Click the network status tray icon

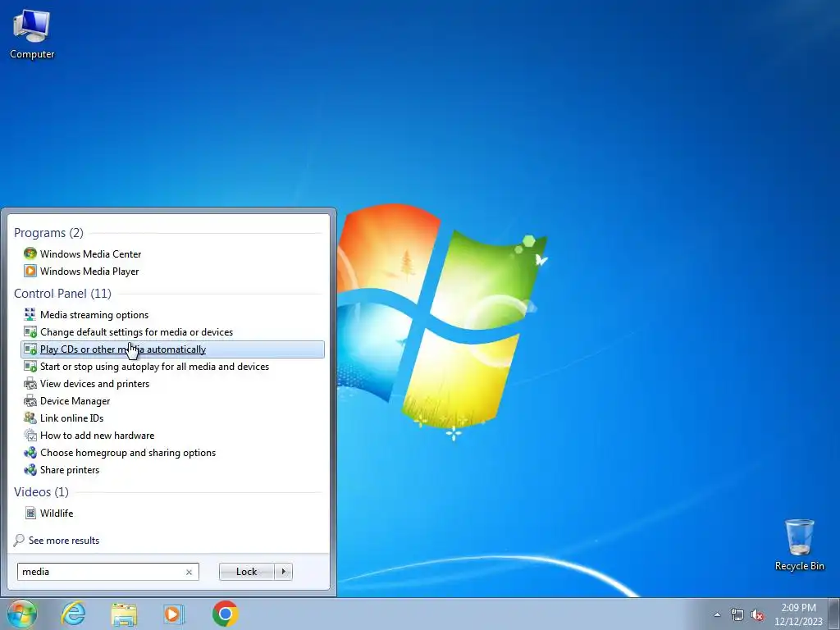[x=737, y=614]
